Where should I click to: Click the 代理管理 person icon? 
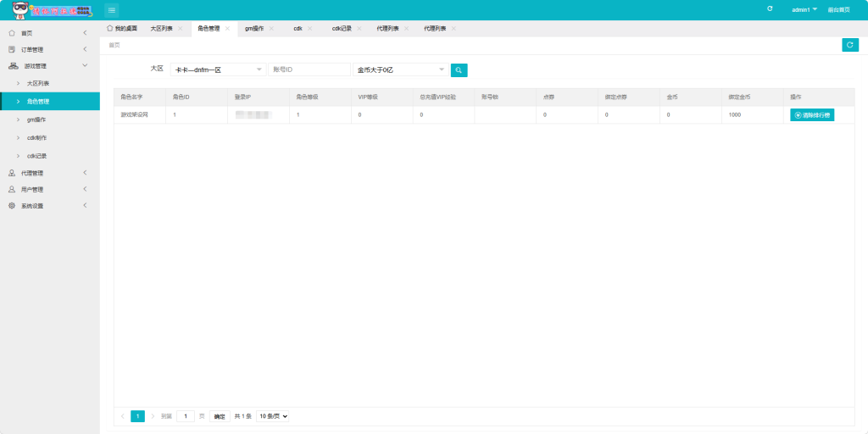[x=12, y=173]
